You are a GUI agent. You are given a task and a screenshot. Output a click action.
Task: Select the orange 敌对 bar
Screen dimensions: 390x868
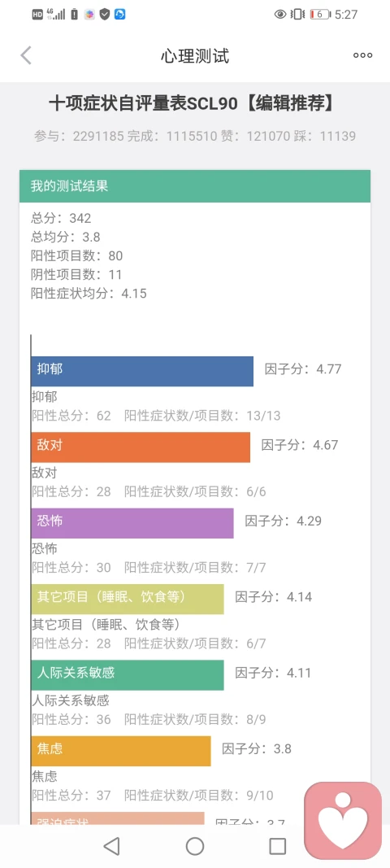[141, 447]
